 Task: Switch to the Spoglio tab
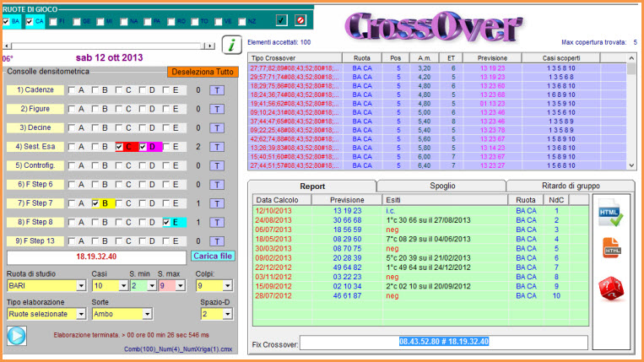click(x=442, y=186)
